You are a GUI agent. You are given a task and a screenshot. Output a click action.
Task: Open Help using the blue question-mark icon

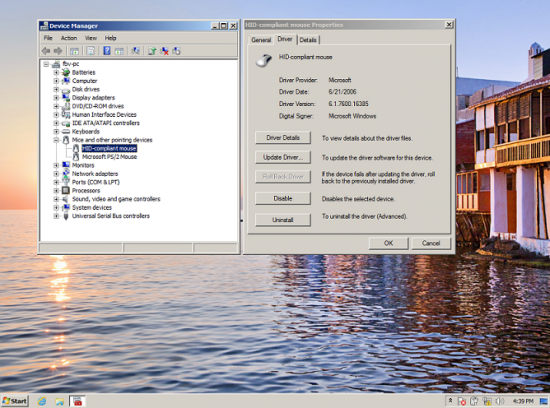point(107,51)
